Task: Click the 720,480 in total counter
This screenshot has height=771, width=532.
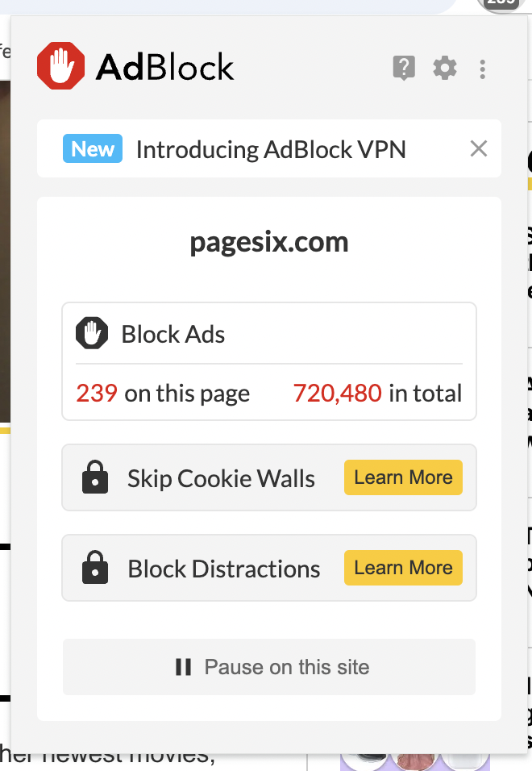Action: tap(377, 394)
